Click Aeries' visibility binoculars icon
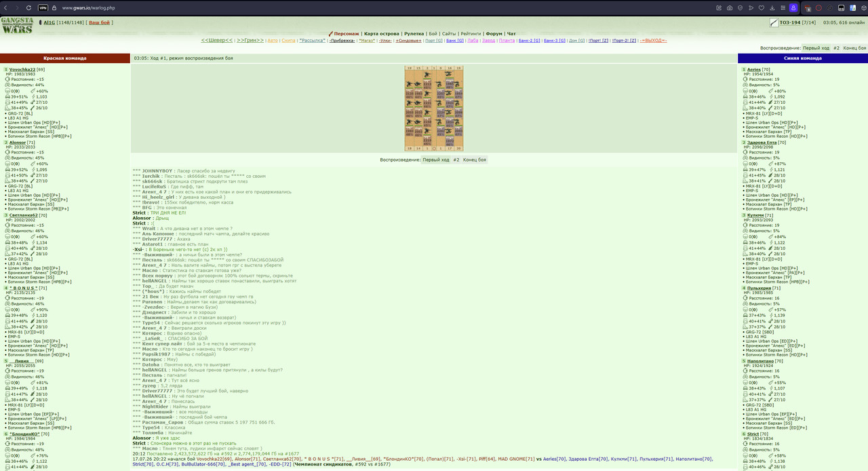Viewport: 868px width, 471px height. tap(745, 85)
